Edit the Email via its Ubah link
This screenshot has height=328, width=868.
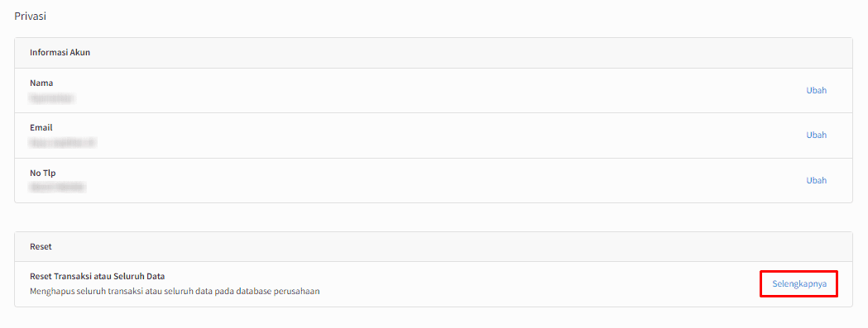[x=816, y=135]
